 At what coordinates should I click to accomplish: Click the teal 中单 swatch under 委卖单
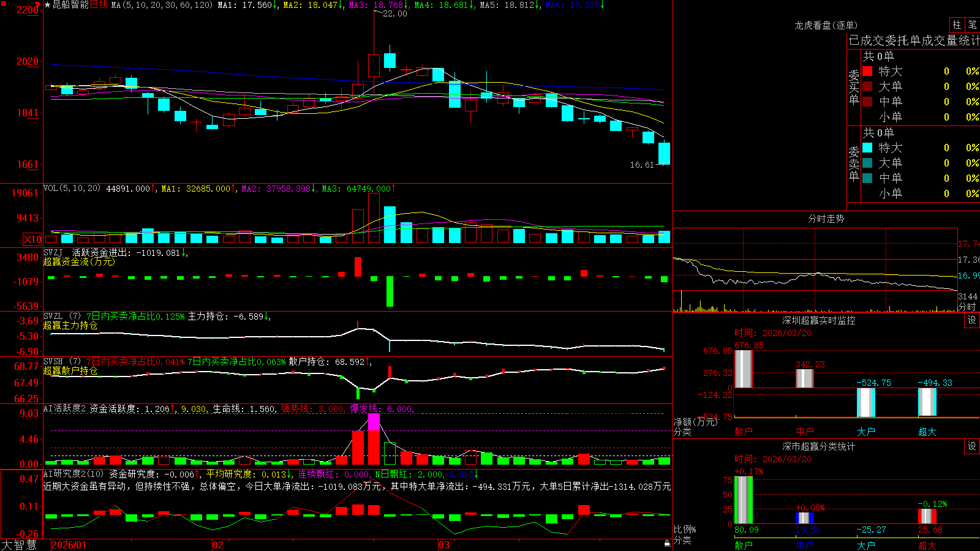(x=867, y=178)
